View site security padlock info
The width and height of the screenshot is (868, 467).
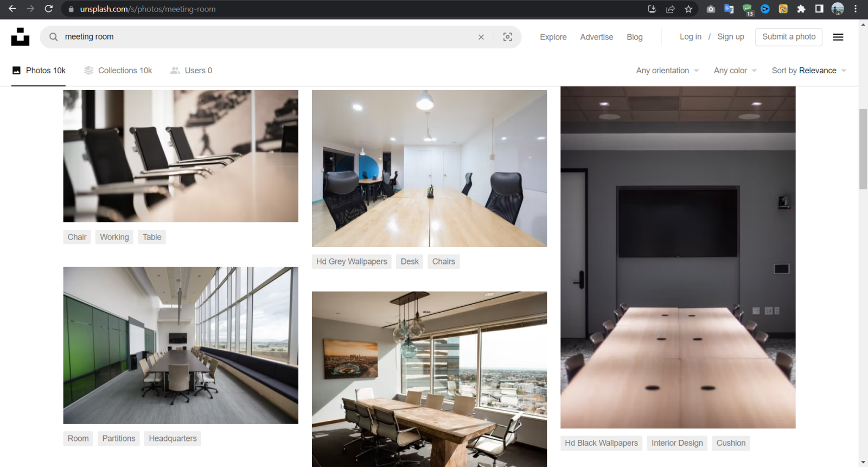71,9
